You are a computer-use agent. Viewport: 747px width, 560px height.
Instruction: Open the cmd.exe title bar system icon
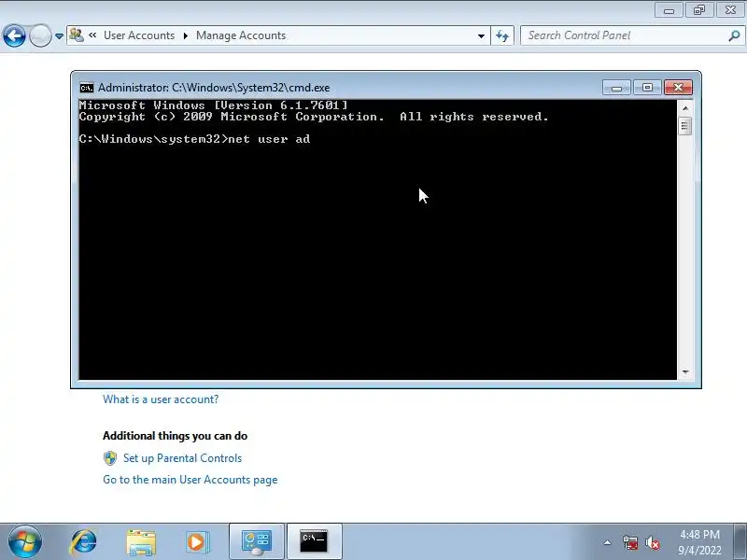(x=87, y=88)
